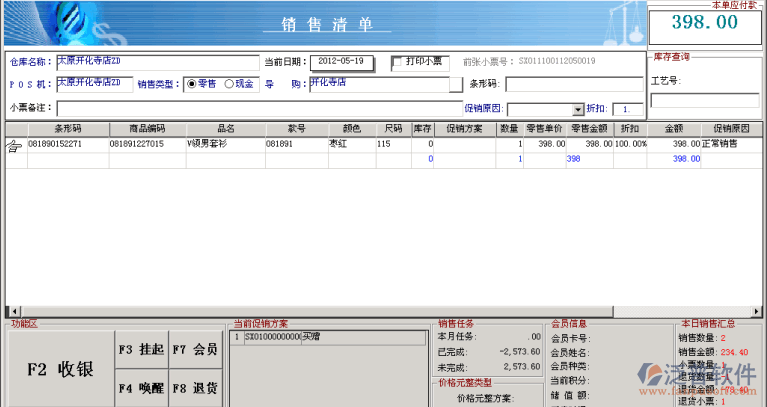Click the 零售金额 column header
Image resolution: width=767 pixels, height=407 pixels.
tap(590, 129)
